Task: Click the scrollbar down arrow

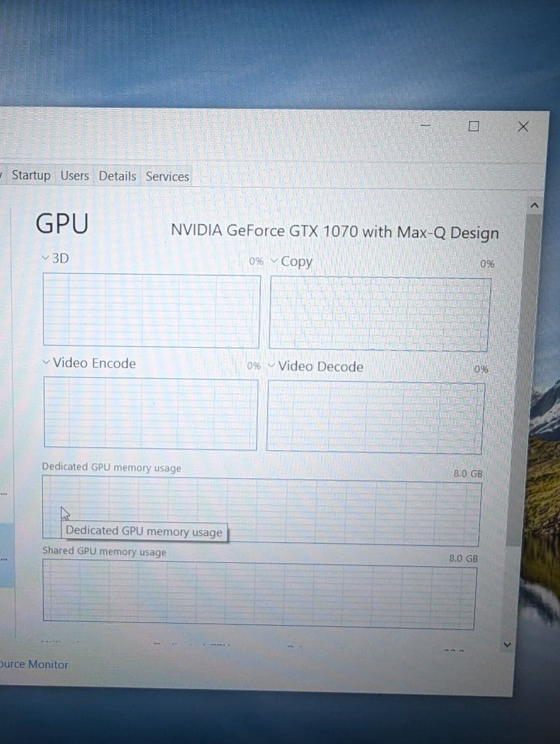Action: pyautogui.click(x=509, y=645)
